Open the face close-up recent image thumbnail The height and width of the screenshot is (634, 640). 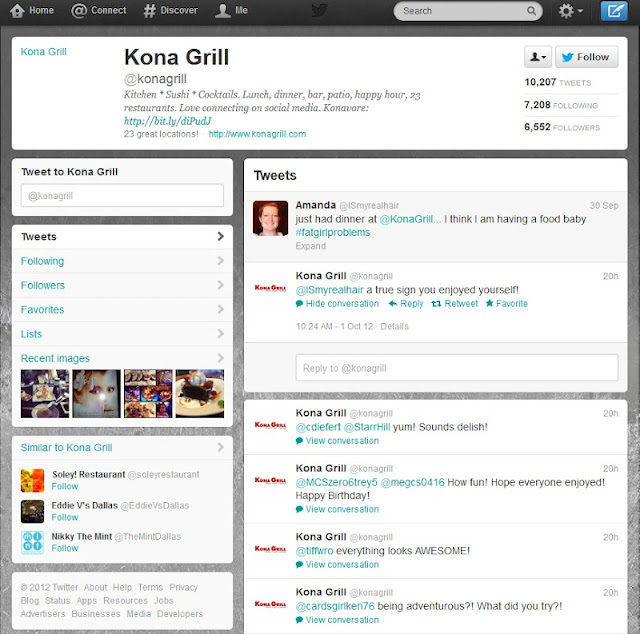coord(97,394)
